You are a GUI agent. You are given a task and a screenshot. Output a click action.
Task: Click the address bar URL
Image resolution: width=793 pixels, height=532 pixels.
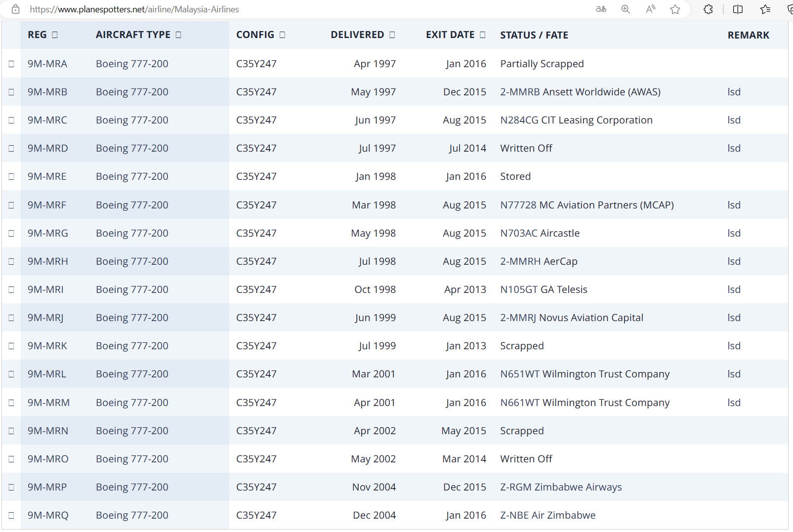tap(134, 9)
